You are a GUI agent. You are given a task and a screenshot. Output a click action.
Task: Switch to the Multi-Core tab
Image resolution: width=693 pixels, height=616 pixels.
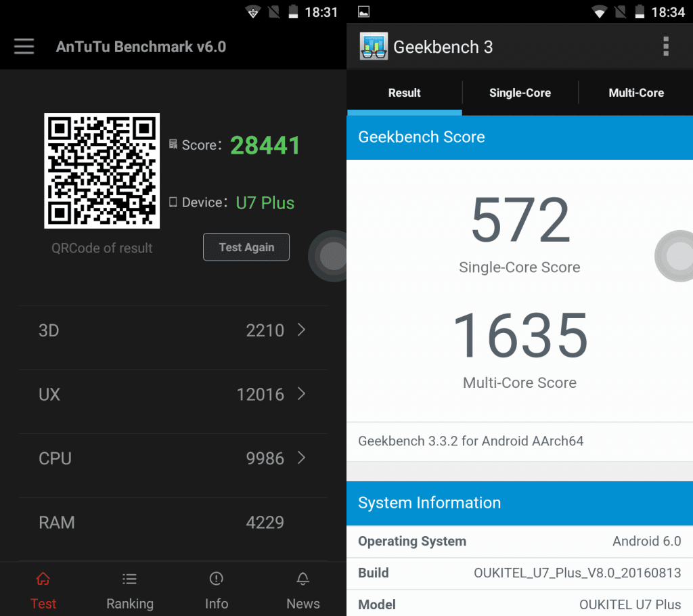(636, 93)
